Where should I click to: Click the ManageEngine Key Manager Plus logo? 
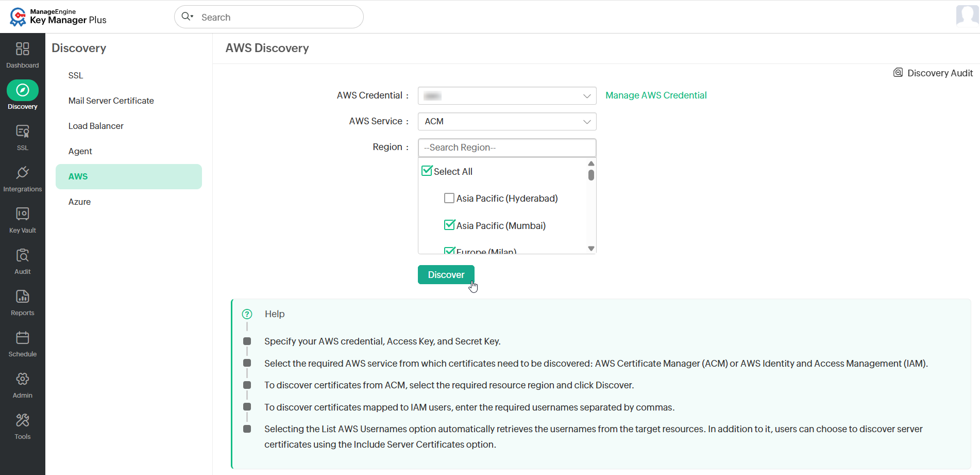click(x=58, y=17)
